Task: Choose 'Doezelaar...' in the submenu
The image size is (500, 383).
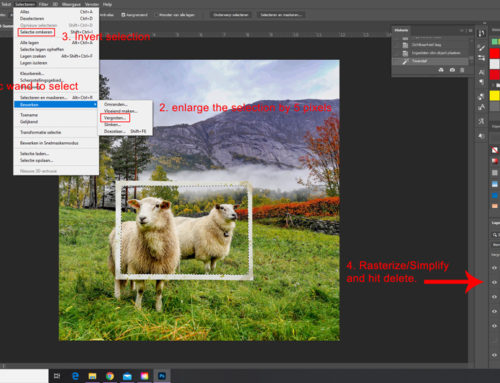Action: [x=125, y=131]
